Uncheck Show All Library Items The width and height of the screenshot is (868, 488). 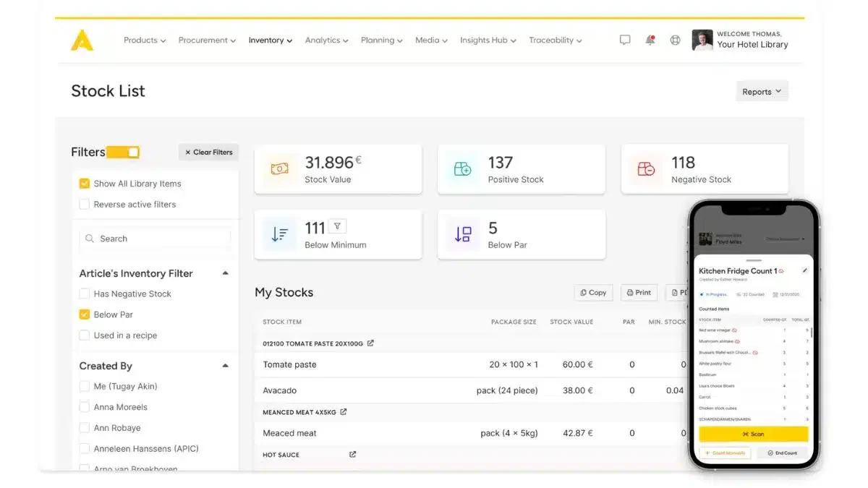click(x=85, y=184)
